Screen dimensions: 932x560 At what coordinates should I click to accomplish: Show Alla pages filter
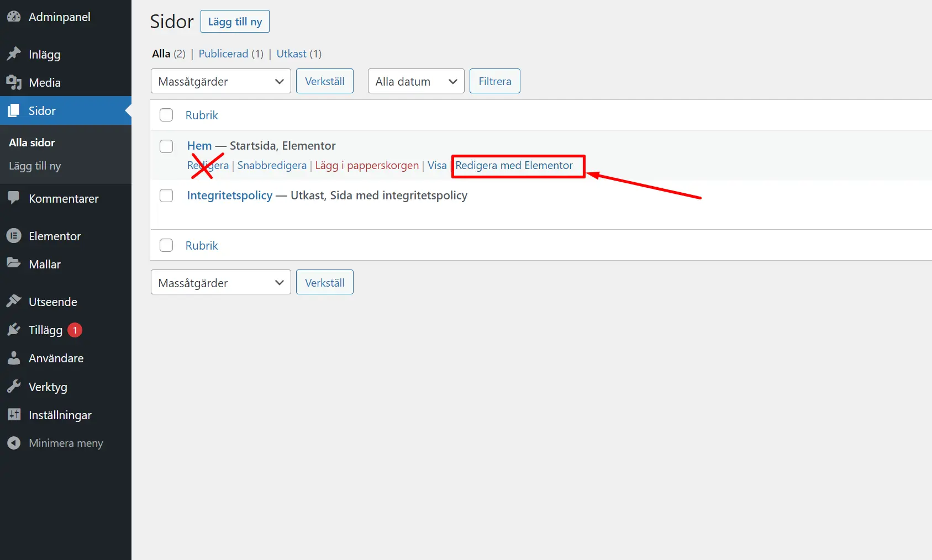click(x=161, y=54)
